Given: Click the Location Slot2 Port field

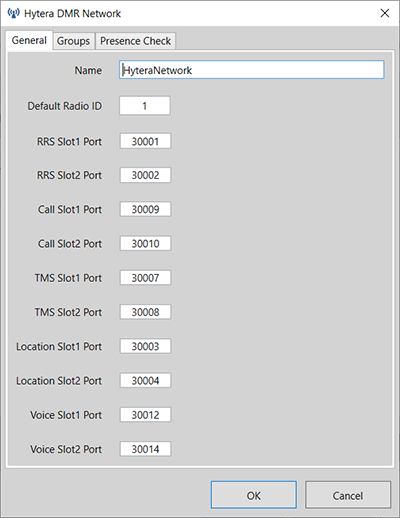Looking at the screenshot, I should click(145, 380).
